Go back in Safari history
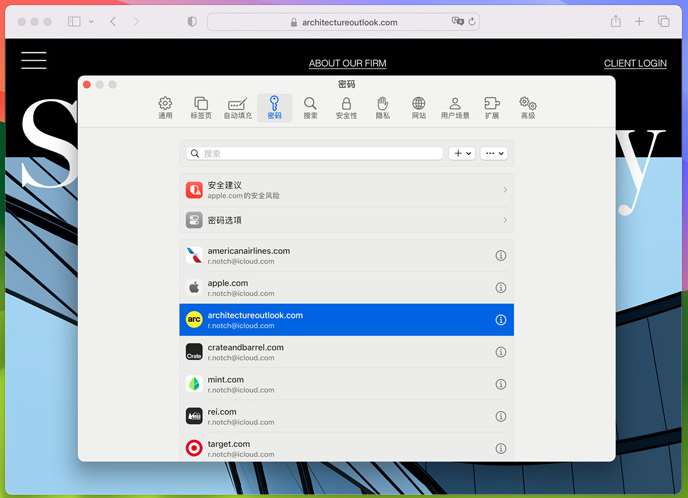This screenshot has height=498, width=688. (x=113, y=21)
